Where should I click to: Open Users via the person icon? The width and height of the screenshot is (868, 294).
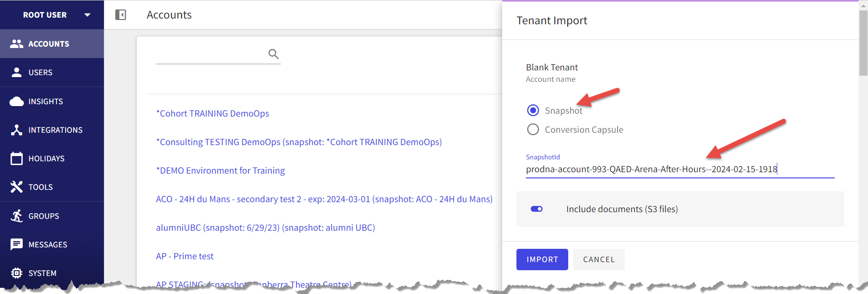pyautogui.click(x=17, y=72)
